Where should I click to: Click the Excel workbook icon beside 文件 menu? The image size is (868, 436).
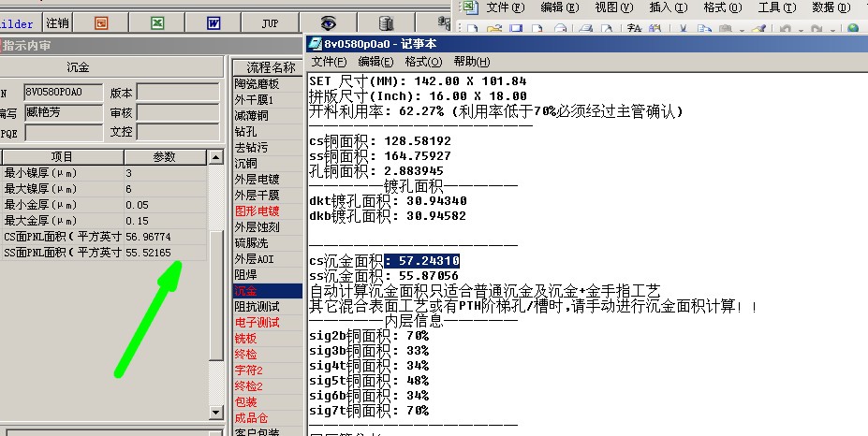tap(469, 7)
